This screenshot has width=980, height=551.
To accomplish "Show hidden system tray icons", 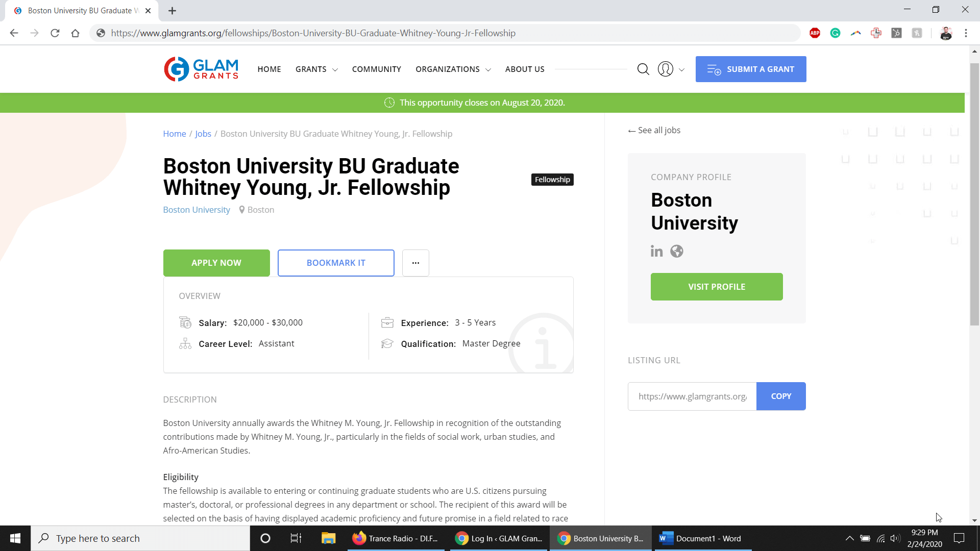I will point(850,538).
